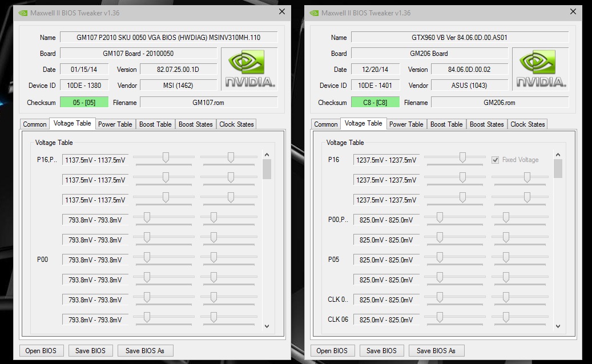
Task: Click the green checksum field C8 - [C8]
Action: click(x=375, y=103)
